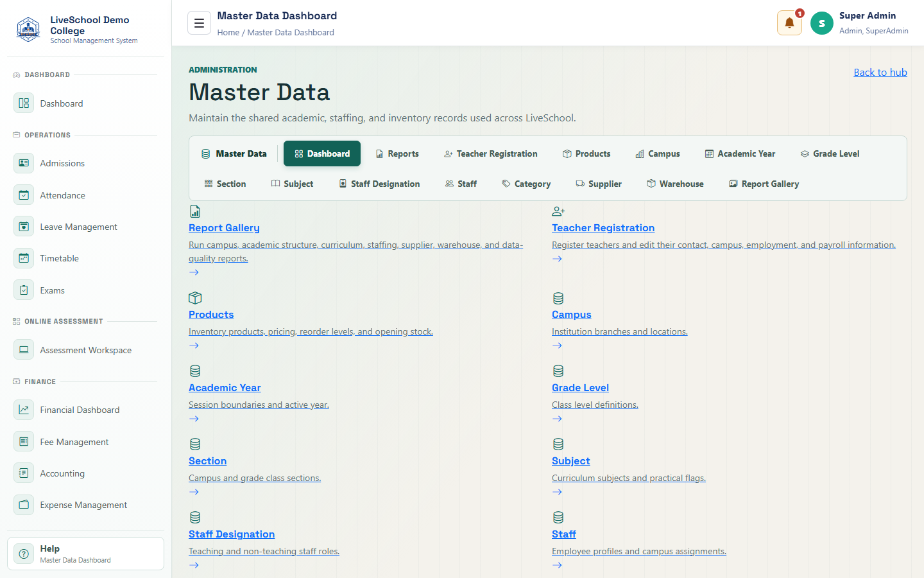Click the Exams sidebar icon

point(24,290)
